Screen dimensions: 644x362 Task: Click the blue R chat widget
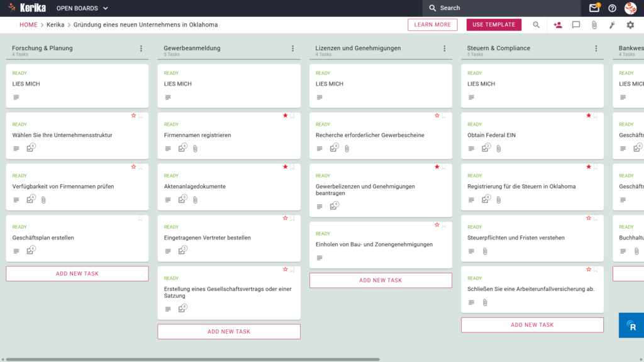point(631,326)
